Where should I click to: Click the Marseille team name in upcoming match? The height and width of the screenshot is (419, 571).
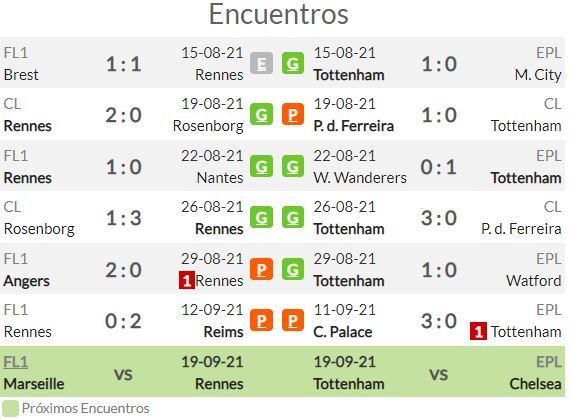click(x=34, y=384)
